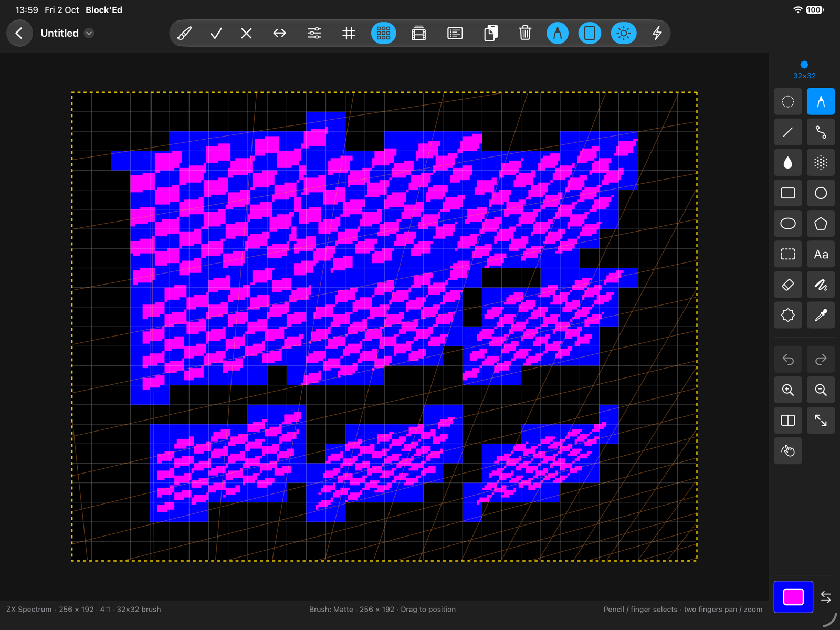Select the paint drop fill tool

[788, 163]
